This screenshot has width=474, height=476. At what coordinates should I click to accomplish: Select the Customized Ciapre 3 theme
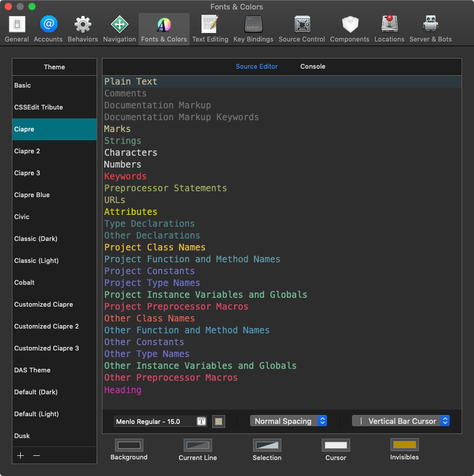click(55, 348)
